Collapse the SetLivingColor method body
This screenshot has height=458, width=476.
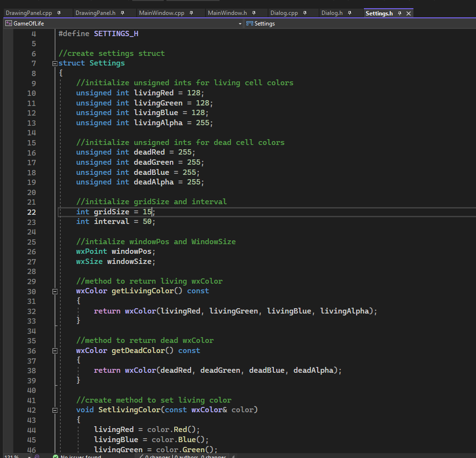click(x=55, y=409)
